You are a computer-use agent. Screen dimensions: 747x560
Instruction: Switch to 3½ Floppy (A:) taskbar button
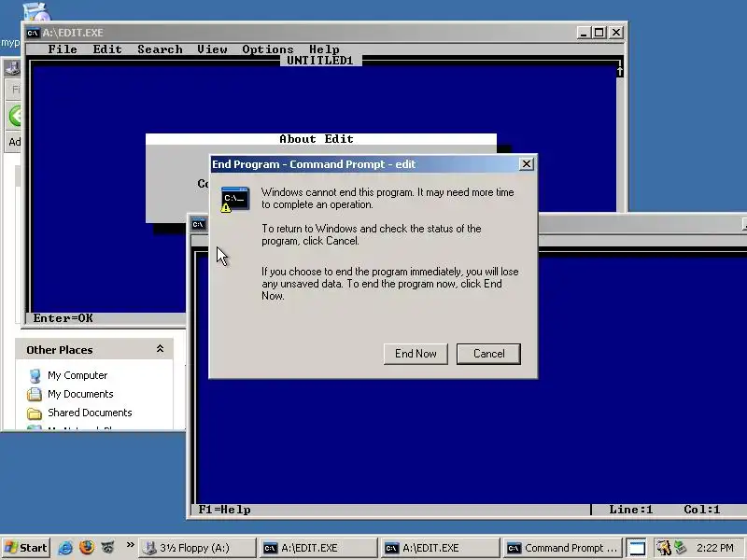click(x=197, y=548)
